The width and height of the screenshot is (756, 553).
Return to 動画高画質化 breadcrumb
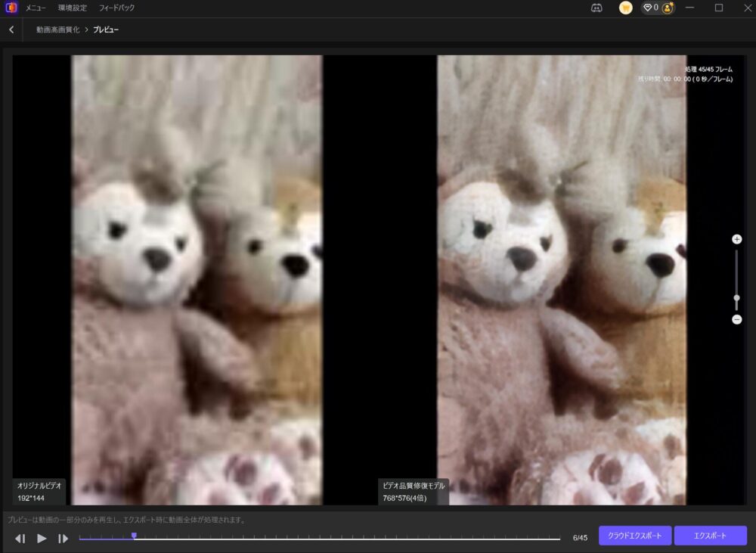58,30
